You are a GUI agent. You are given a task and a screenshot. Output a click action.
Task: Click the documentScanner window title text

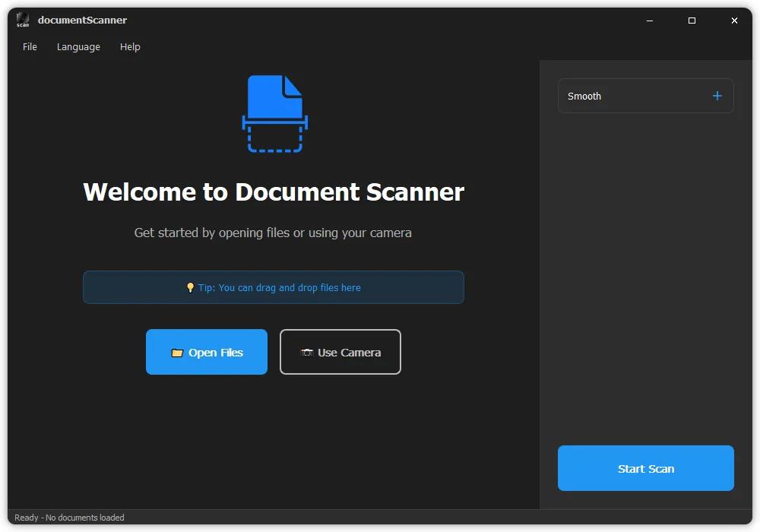coord(82,20)
